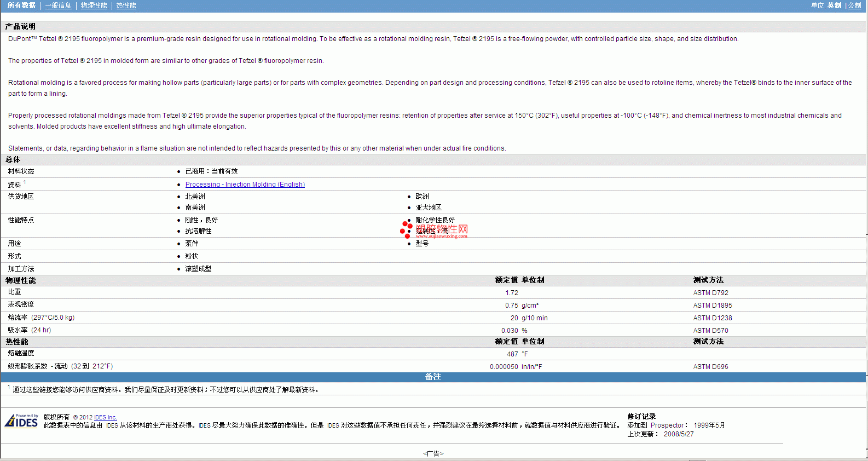Open Processing - Injection Molding (English) link
The image size is (868, 461).
tap(245, 185)
